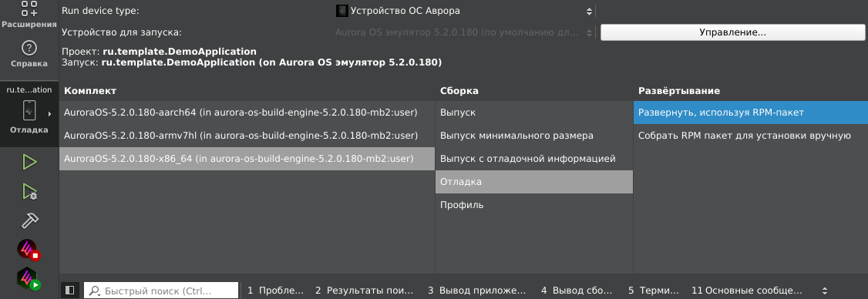Start the Aurora OS emulator
Image resolution: width=868 pixels, height=299 pixels.
pos(29,278)
